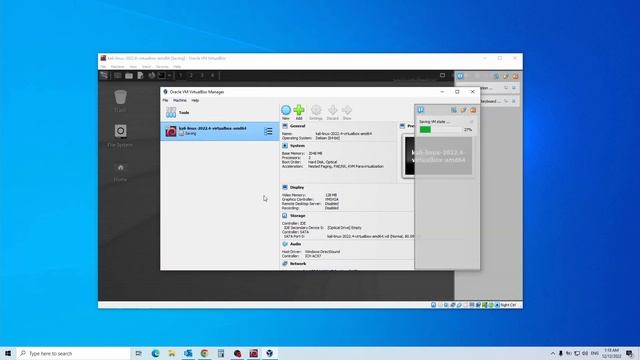Click the blue notification center icon in overlay panel
640x360 pixels.
click(x=420, y=110)
